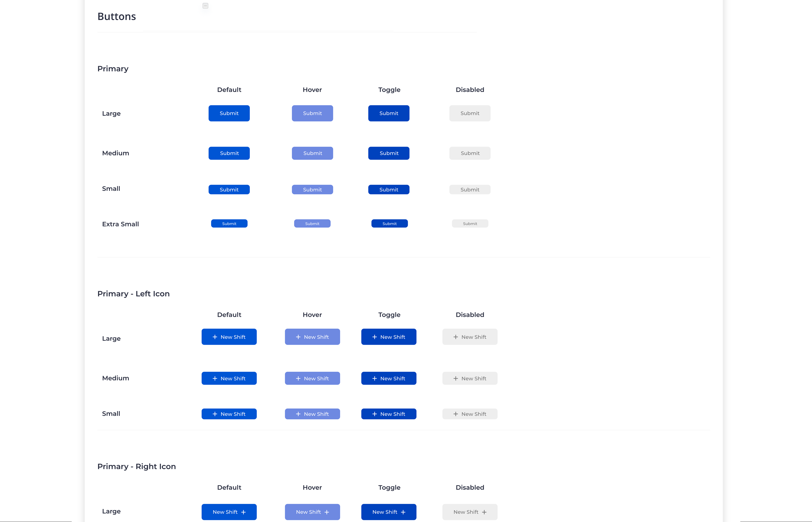
Task: Click 'Hover' column header in Primary section
Action: pos(312,90)
